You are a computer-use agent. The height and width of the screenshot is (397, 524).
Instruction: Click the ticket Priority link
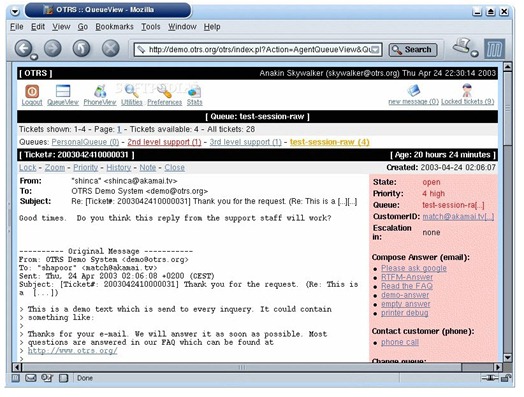tap(86, 167)
